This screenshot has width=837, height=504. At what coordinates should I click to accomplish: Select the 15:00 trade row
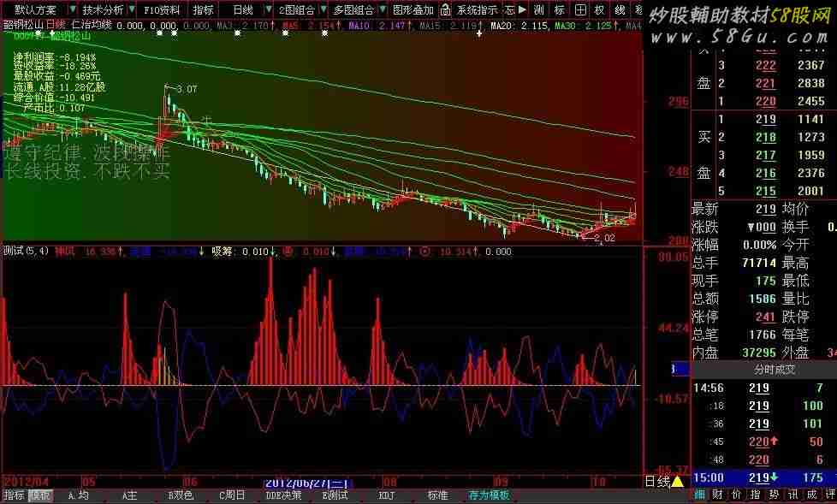point(764,477)
